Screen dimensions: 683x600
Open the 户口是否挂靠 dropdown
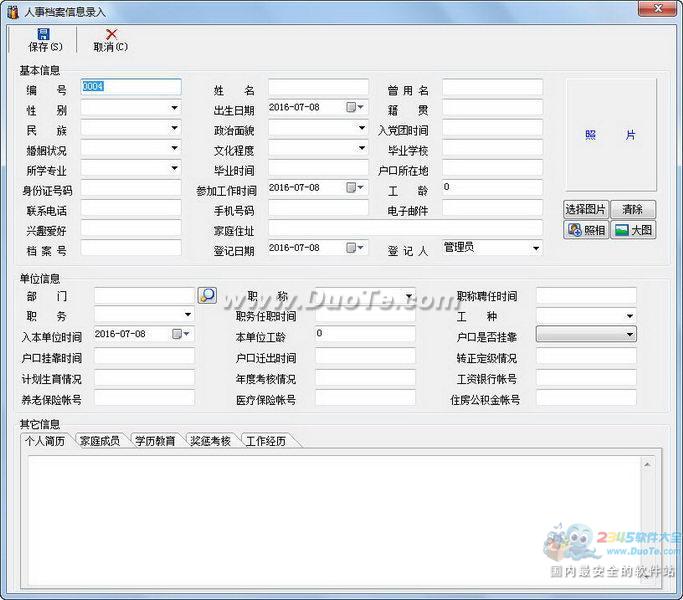[x=630, y=334]
